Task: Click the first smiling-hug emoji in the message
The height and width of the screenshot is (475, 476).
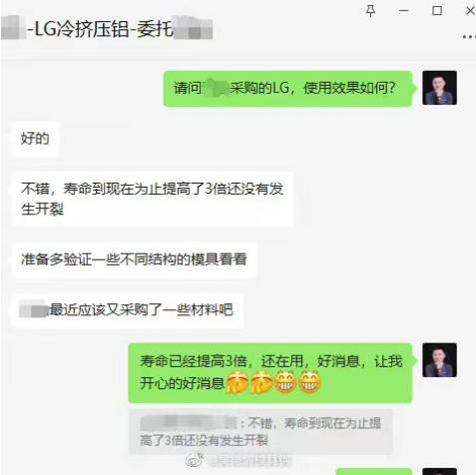Action: coord(238,382)
